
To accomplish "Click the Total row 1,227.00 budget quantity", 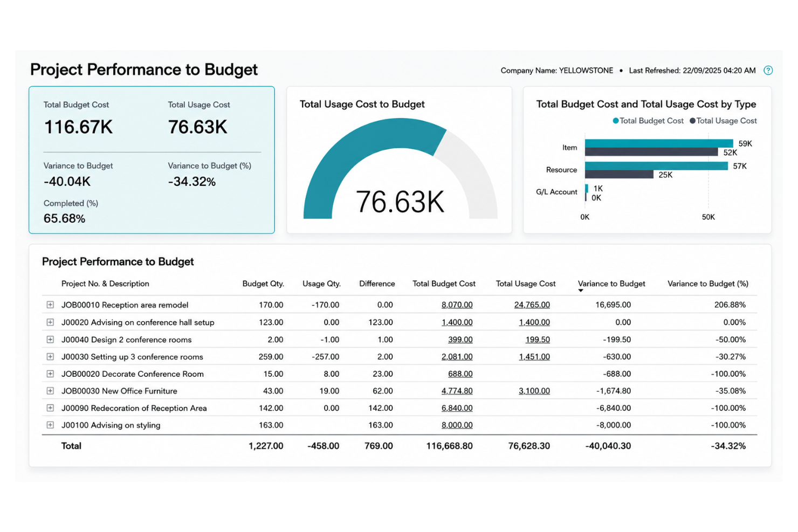I will point(266,446).
